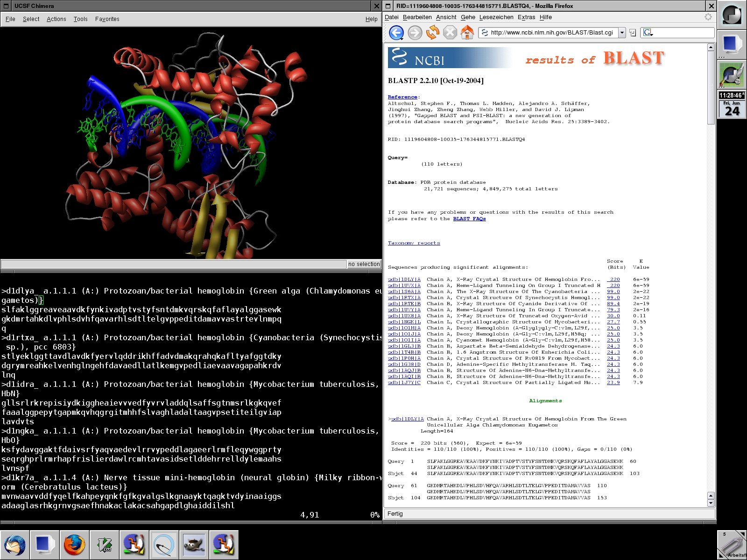Launch Firefox from the bottom dock
This screenshot has height=560, width=747.
(75, 545)
